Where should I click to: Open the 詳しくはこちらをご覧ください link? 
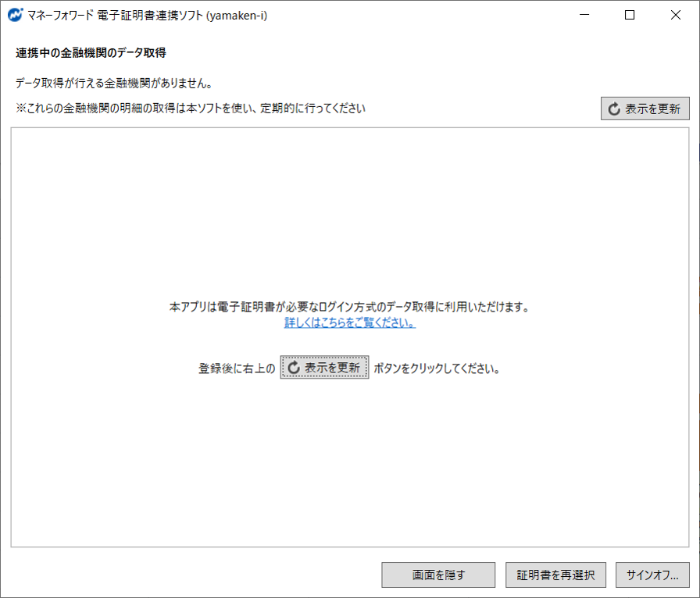click(350, 322)
